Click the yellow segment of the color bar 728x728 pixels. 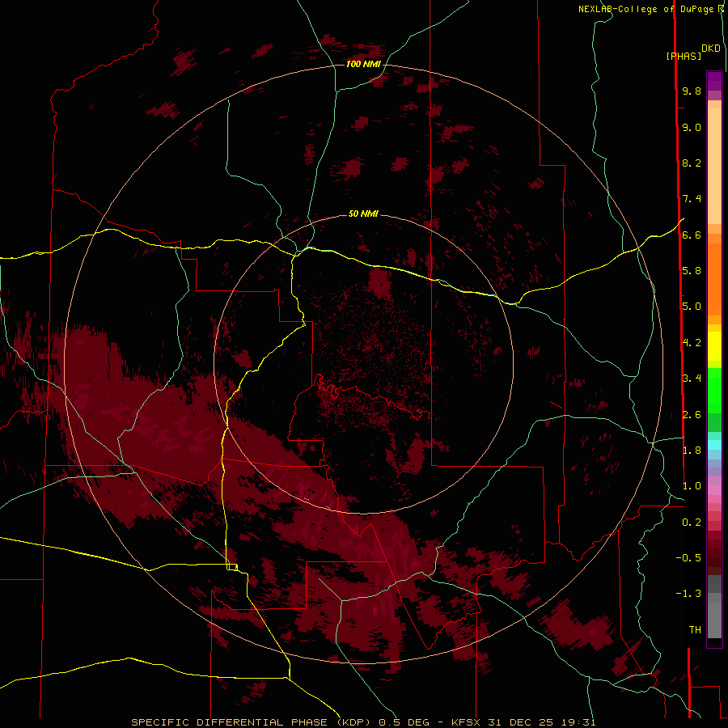[x=714, y=346]
